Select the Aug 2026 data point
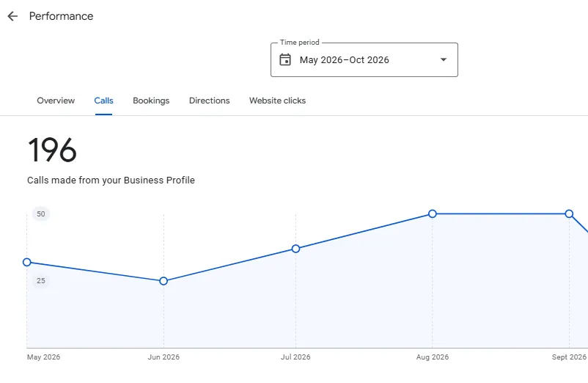Image resolution: width=588 pixels, height=383 pixels. tap(433, 214)
